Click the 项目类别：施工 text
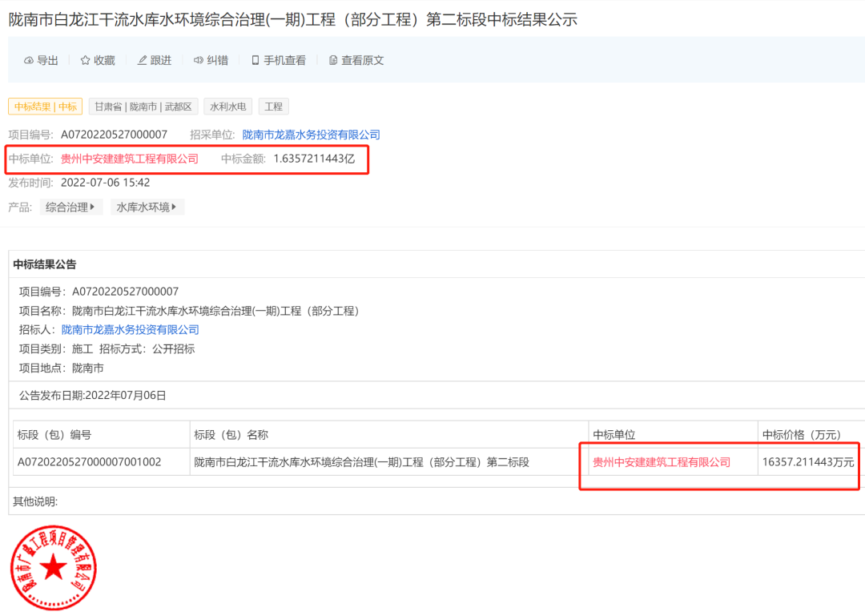 [56, 348]
